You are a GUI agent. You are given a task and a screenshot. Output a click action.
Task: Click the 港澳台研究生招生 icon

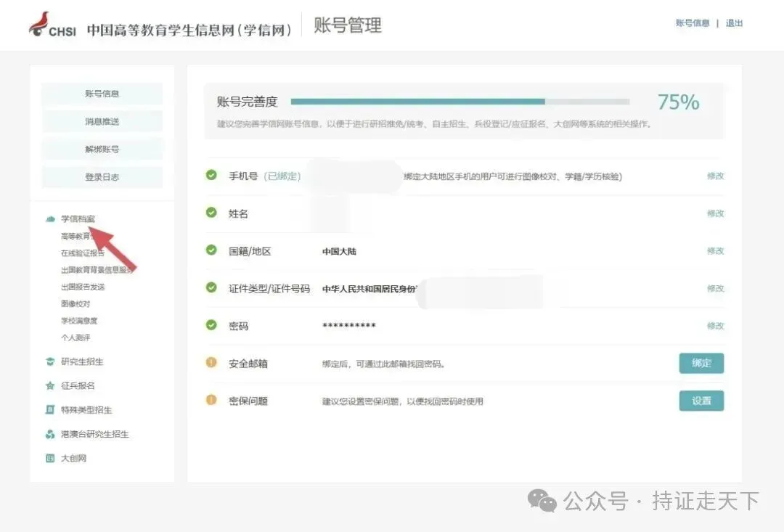point(50,434)
